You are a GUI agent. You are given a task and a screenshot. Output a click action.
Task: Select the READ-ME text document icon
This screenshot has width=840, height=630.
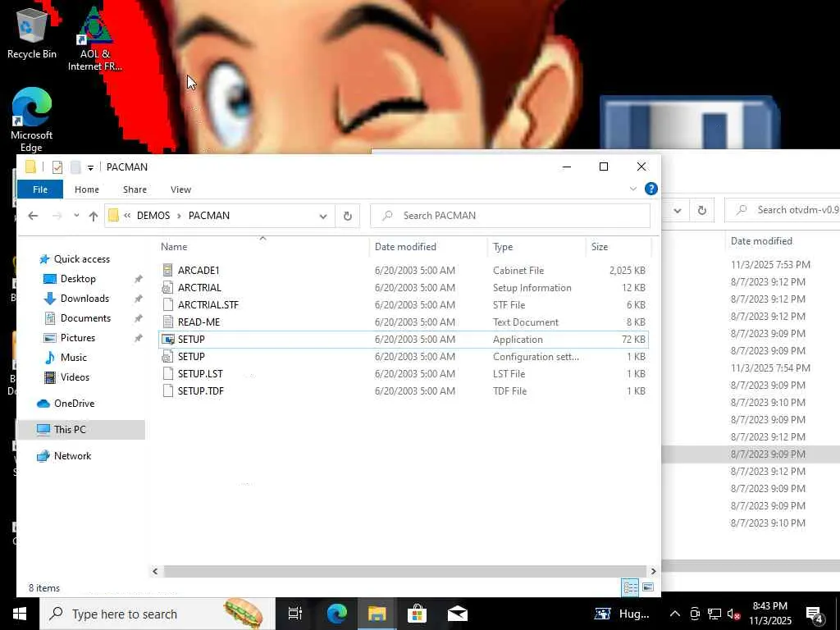point(167,322)
